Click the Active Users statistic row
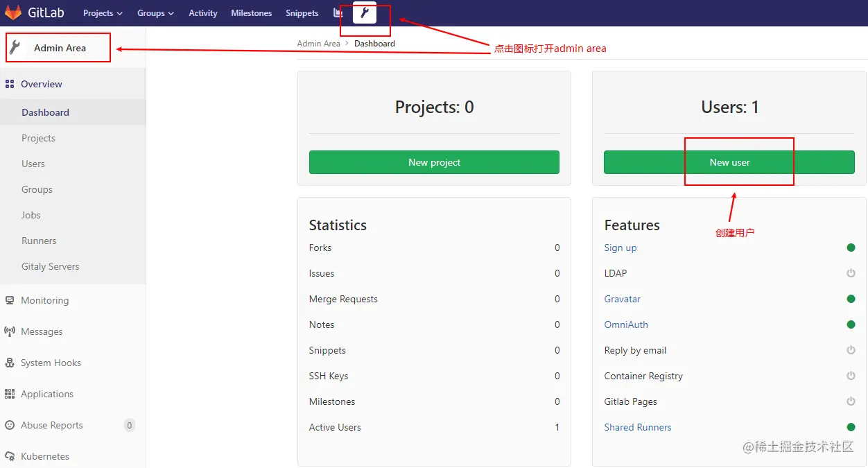The height and width of the screenshot is (468, 868). [x=434, y=427]
